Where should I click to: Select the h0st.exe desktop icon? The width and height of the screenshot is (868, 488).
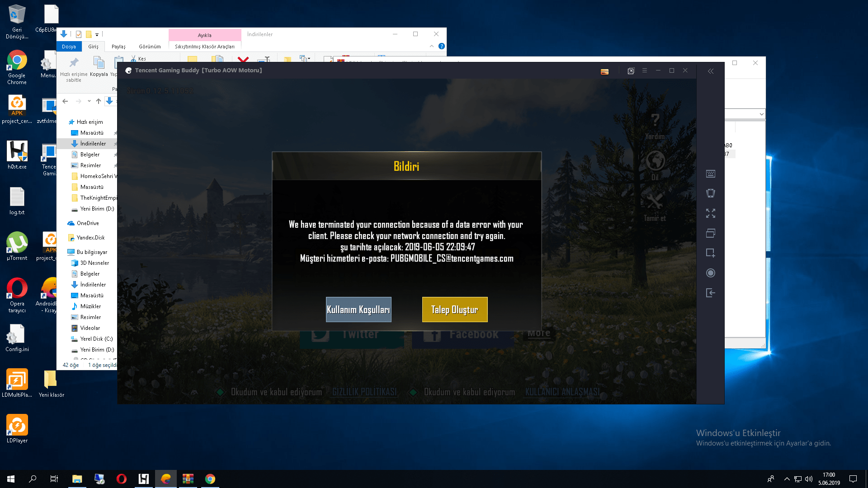point(17,155)
